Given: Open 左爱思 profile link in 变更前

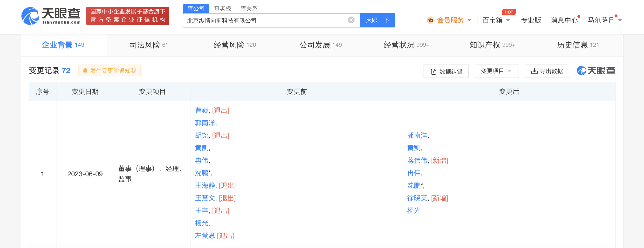Looking at the screenshot, I should pos(205,235).
